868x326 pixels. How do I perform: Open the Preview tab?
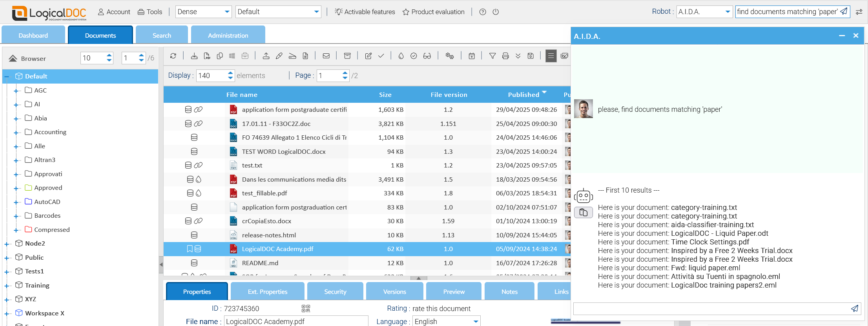click(x=454, y=291)
